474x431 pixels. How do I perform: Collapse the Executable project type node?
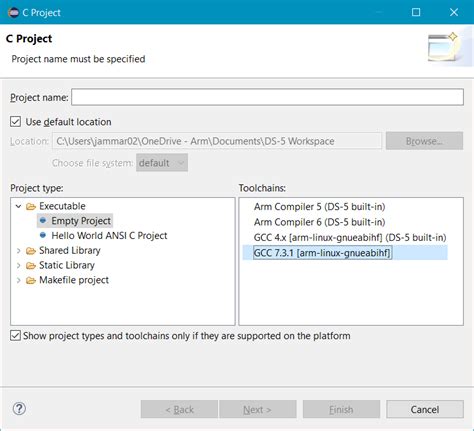coord(19,206)
